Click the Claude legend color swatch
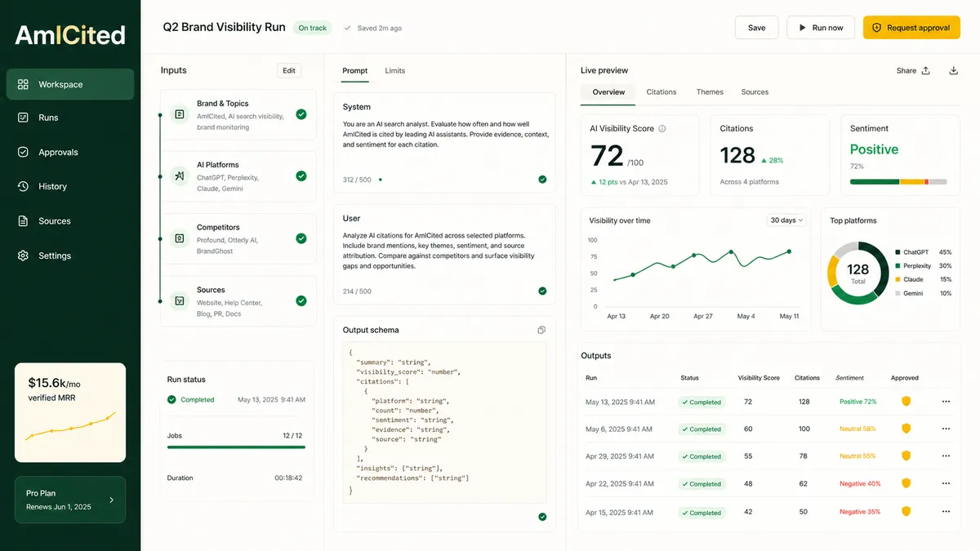The image size is (980, 551). pyautogui.click(x=898, y=279)
